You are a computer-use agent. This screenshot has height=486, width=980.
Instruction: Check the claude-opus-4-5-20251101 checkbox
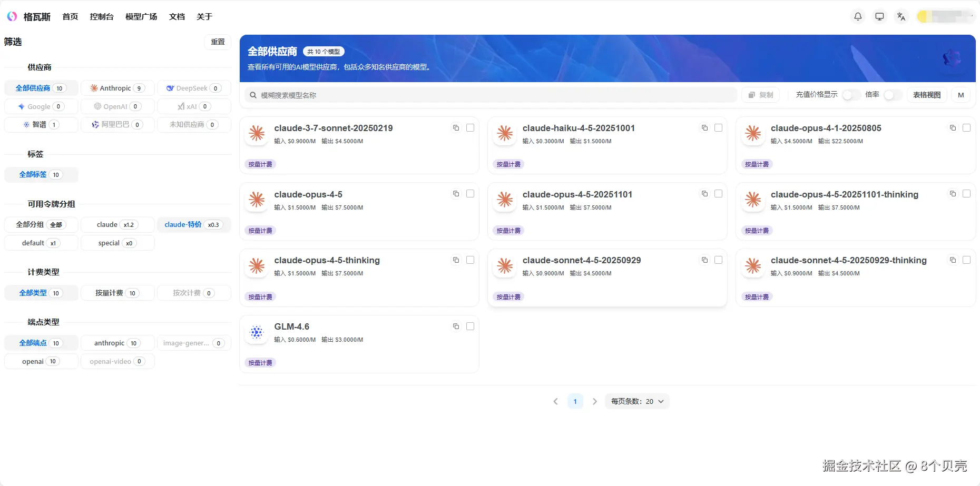(x=718, y=194)
